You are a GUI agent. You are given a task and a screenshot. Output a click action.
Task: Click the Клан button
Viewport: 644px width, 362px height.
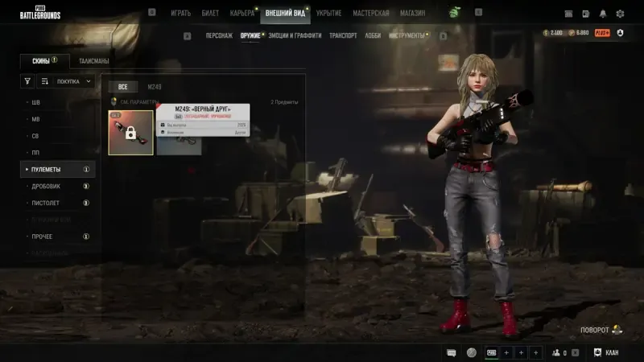pyautogui.click(x=607, y=352)
